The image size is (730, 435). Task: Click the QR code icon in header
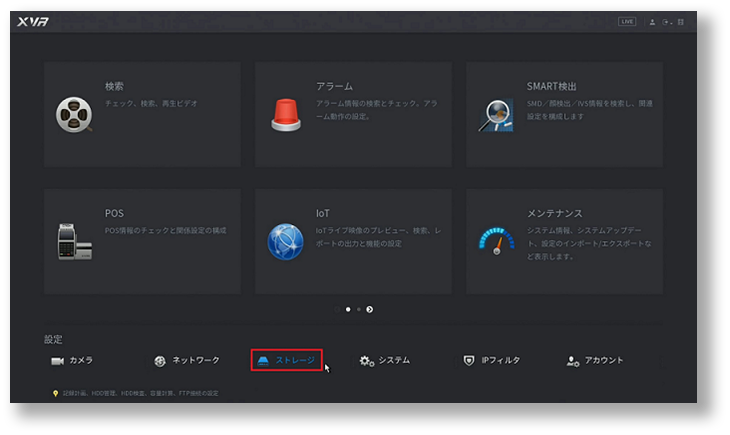coord(681,22)
